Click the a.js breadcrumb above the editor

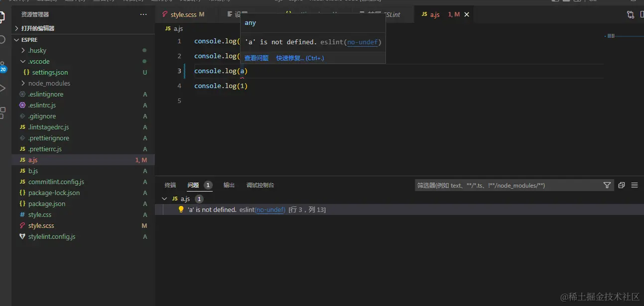click(x=174, y=29)
